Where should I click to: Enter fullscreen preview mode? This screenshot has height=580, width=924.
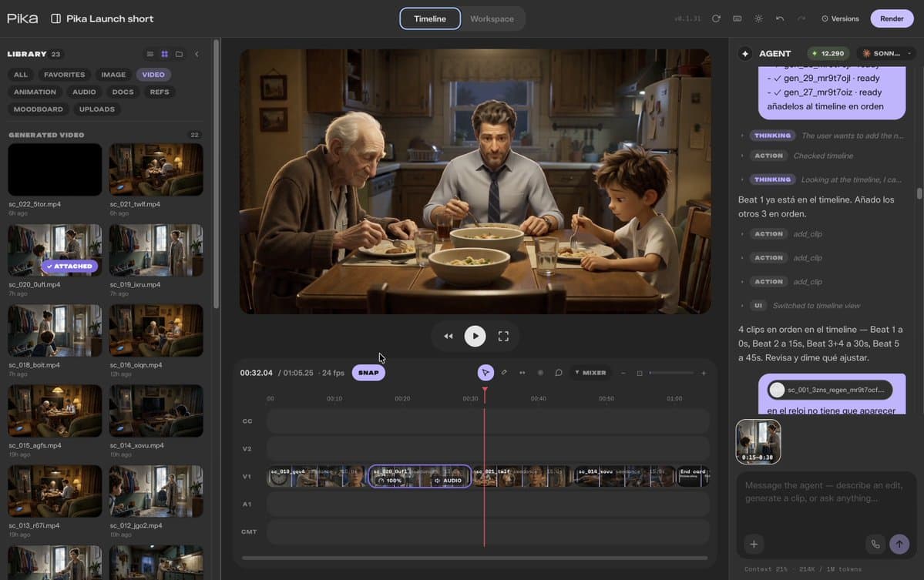(503, 337)
